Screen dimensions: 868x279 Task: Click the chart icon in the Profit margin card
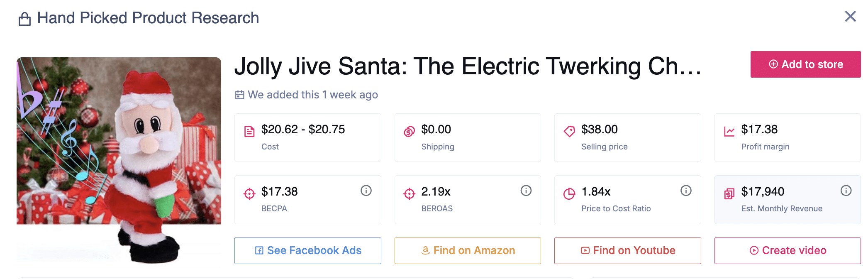pyautogui.click(x=729, y=130)
